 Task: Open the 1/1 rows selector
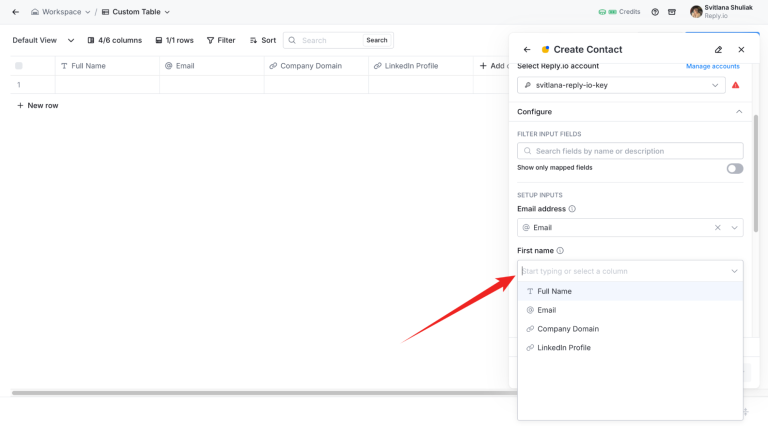click(x=174, y=40)
